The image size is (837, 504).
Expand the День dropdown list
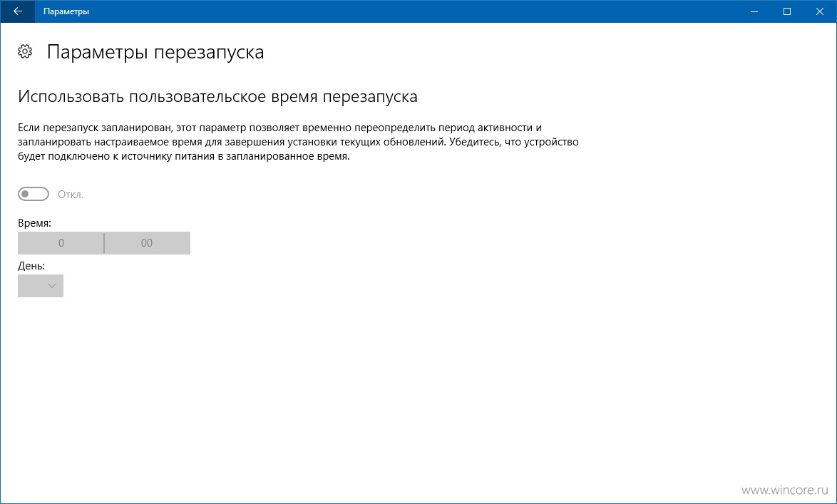[x=41, y=286]
